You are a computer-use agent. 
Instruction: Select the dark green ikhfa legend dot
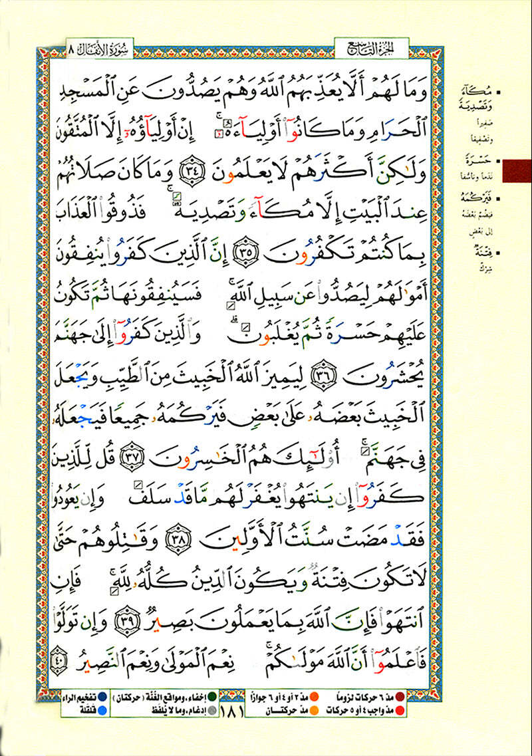pos(211,696)
